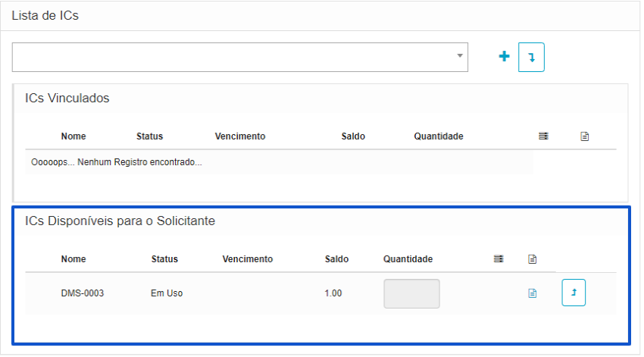644x357 pixels.
Task: Click the 1.00 saldo value
Action: pos(333,293)
